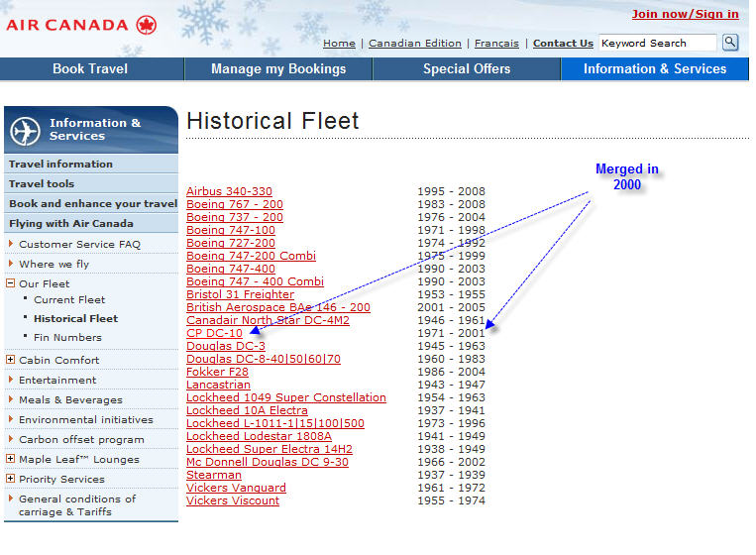The image size is (756, 555).
Task: Open Stearman link
Action: tap(214, 475)
